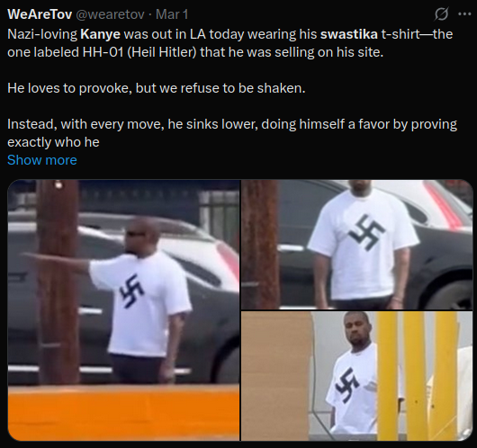The height and width of the screenshot is (448, 477).
Task: Click the Grok explain-post icon
Action: point(441,14)
